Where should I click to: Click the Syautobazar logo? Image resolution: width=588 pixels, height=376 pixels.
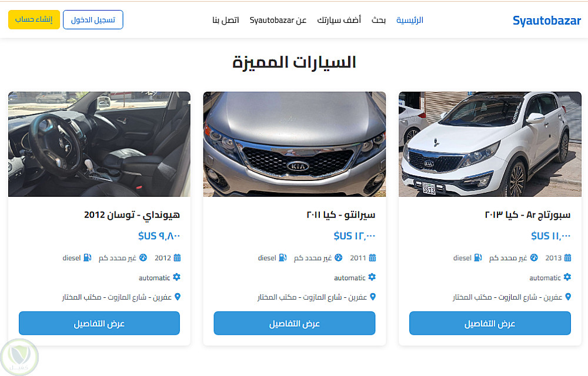(x=547, y=20)
